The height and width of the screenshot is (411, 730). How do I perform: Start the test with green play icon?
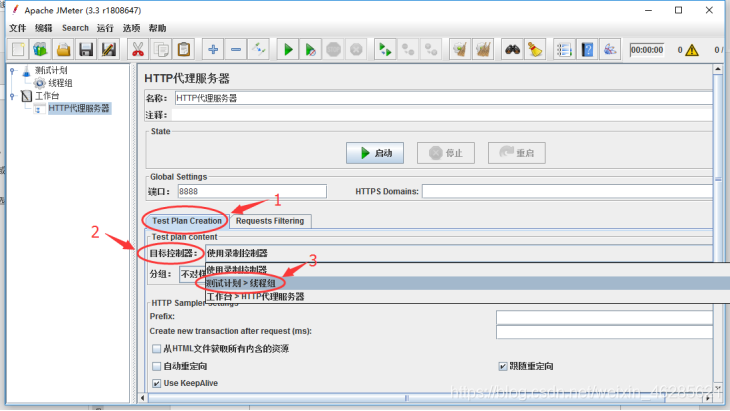click(x=288, y=49)
